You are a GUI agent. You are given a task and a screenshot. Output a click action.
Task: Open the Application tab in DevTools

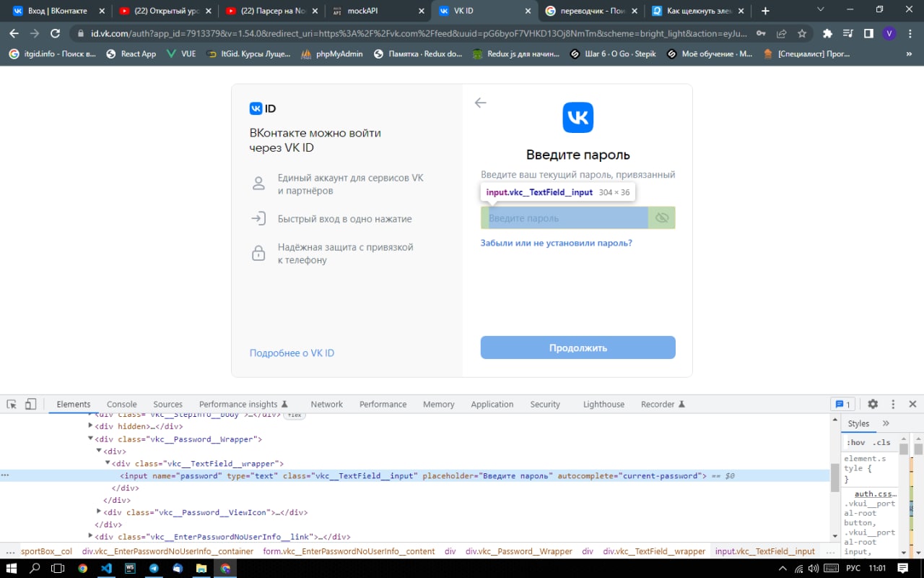click(492, 405)
